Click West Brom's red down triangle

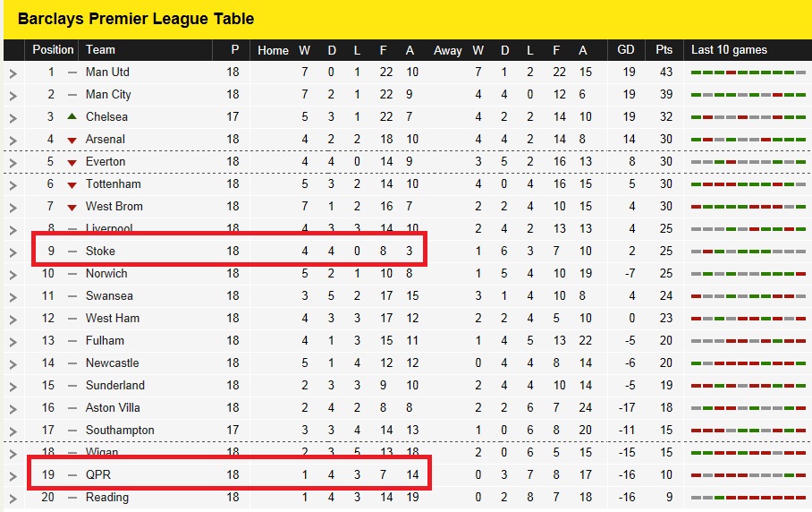72,208
